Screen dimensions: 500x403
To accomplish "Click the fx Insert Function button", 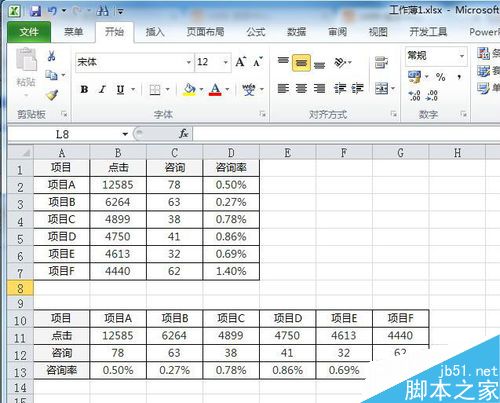I will click(184, 134).
